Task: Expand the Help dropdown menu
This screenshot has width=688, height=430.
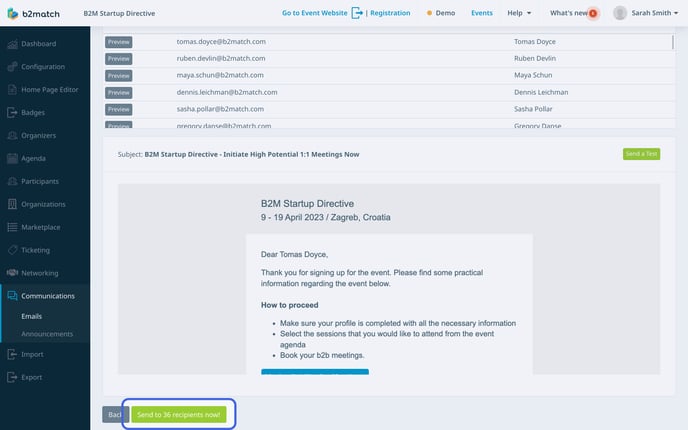Action: pos(519,13)
